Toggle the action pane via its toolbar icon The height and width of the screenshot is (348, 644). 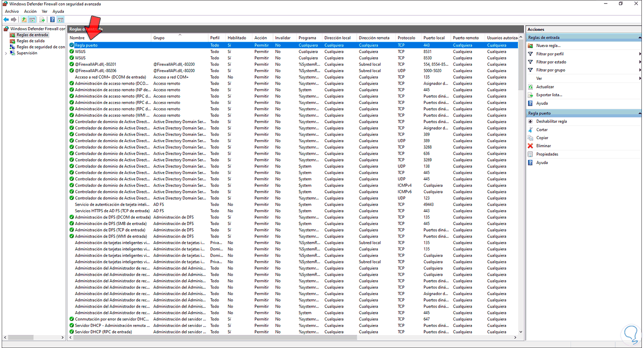[x=61, y=19]
